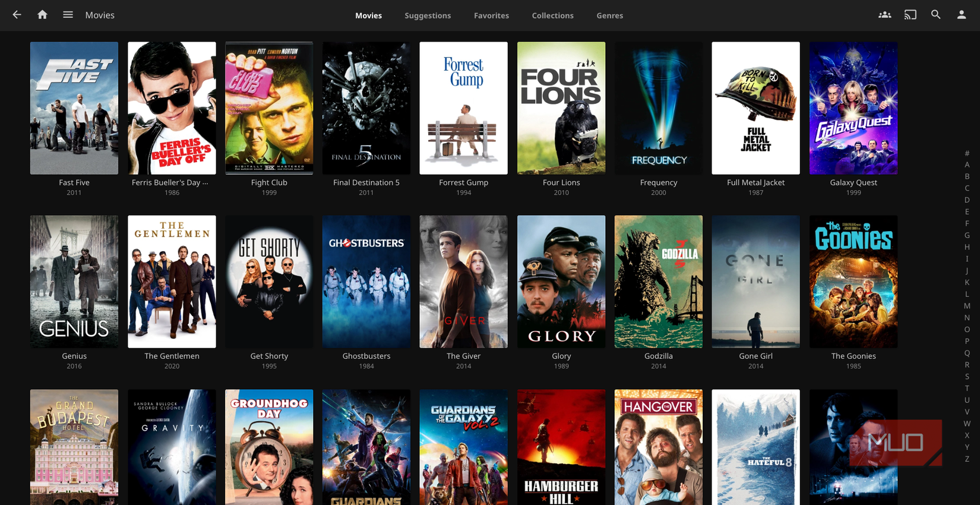The height and width of the screenshot is (505, 980).
Task: Open the Gone Girl poster
Action: 756,282
